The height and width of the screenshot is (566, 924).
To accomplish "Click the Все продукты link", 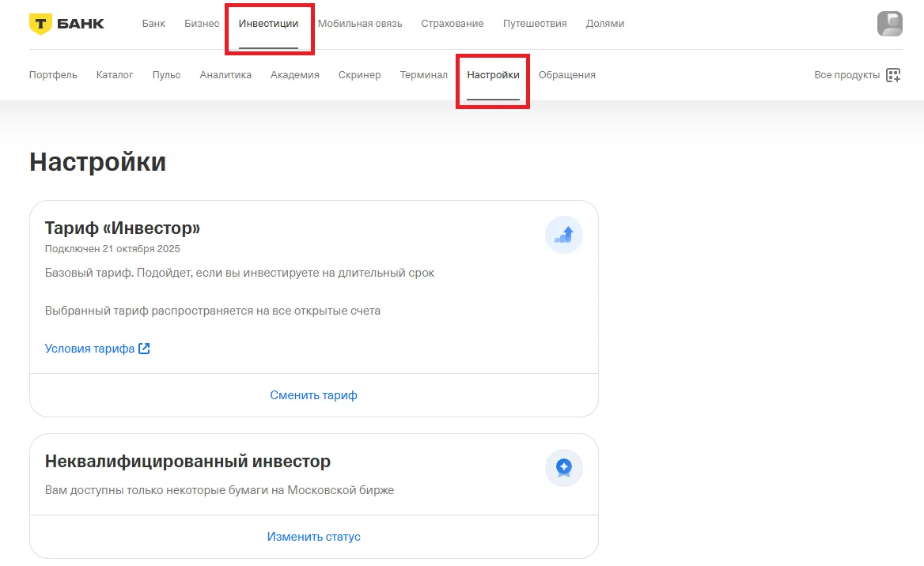I will (846, 75).
